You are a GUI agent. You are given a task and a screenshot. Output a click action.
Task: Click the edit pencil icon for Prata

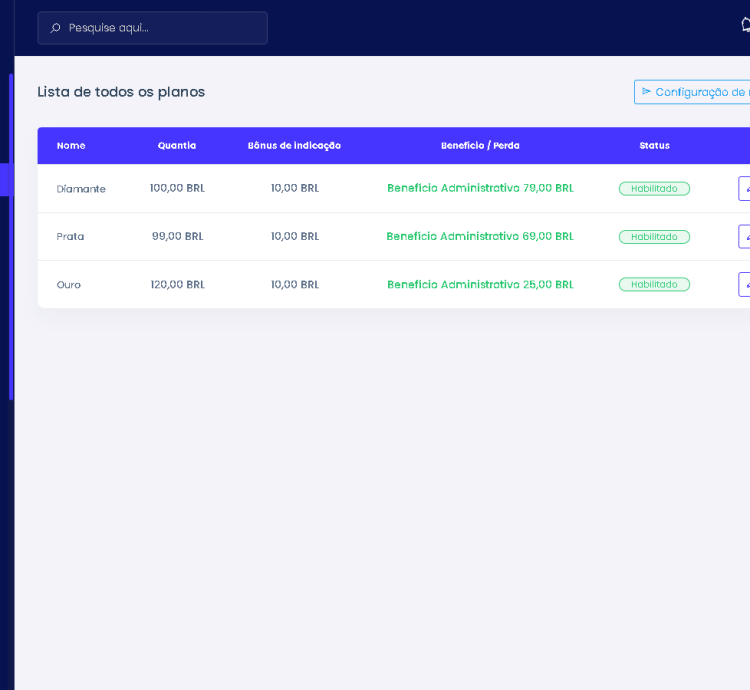[744, 237]
